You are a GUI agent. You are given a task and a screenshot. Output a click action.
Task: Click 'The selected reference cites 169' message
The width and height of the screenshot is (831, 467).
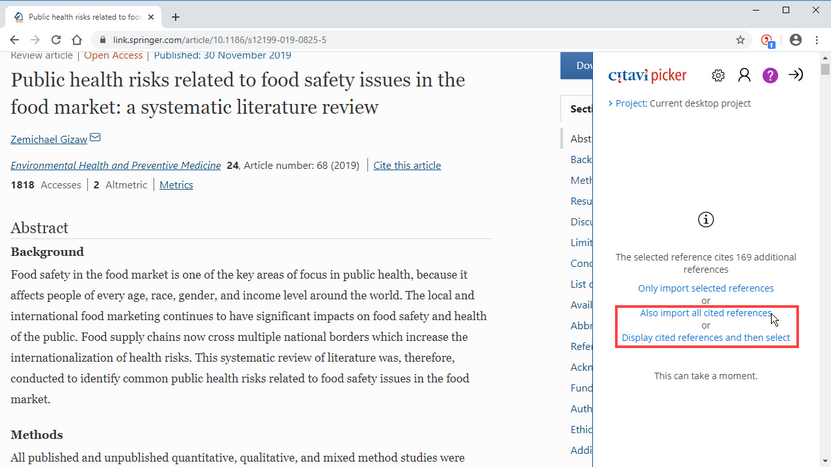(x=705, y=263)
